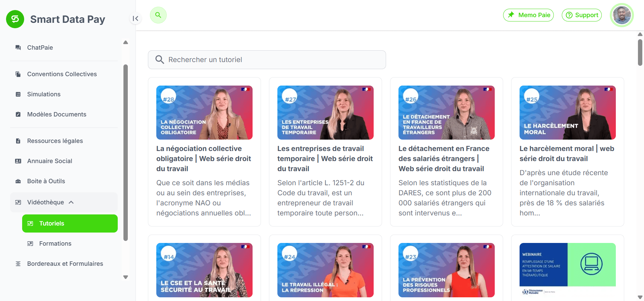The image size is (644, 301).
Task: Click the pin icon on Memo Paie
Action: click(511, 15)
